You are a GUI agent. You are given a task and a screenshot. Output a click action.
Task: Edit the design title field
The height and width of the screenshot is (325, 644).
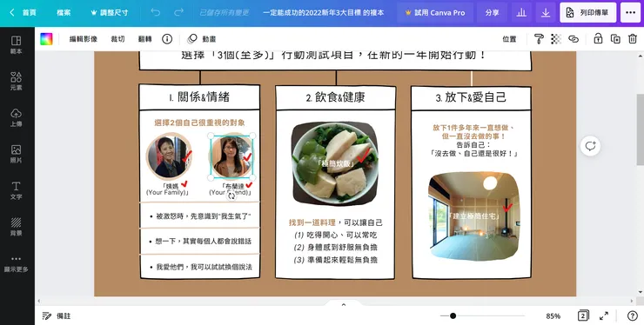pyautogui.click(x=323, y=13)
